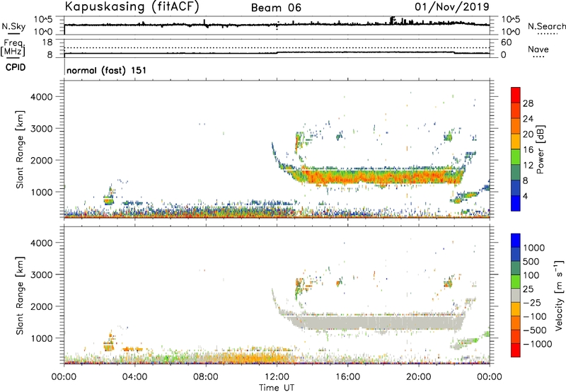
Task: Click the '28' tick on the power scale
Action: [x=528, y=103]
